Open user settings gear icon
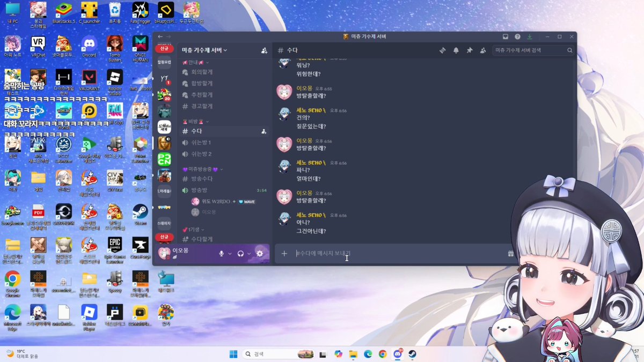The width and height of the screenshot is (644, 362). [260, 253]
